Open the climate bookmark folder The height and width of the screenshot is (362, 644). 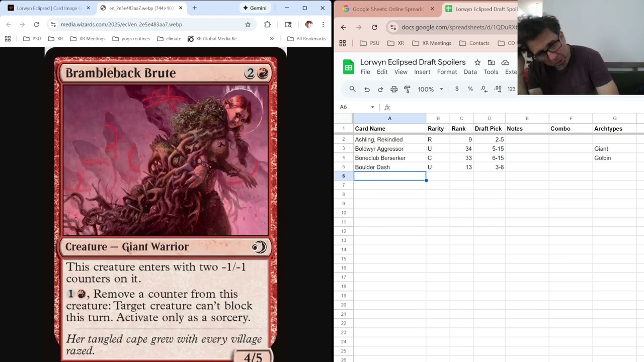coord(169,38)
